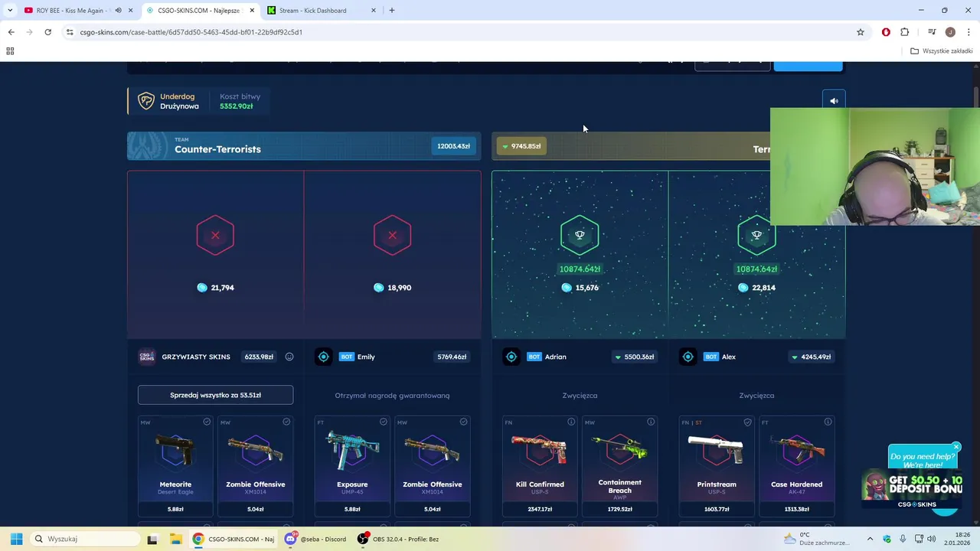The height and width of the screenshot is (551, 980).
Task: Click Adrian's total 5500.36zł
Action: point(634,357)
